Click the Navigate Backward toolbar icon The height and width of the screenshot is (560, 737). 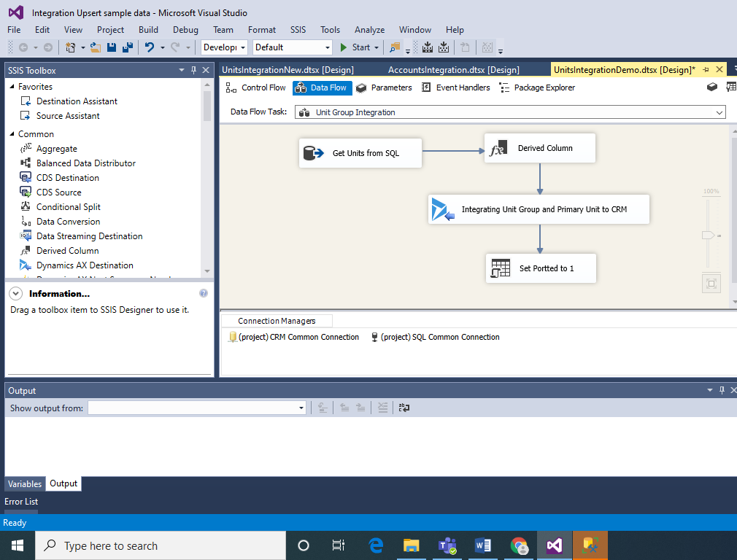tap(23, 47)
